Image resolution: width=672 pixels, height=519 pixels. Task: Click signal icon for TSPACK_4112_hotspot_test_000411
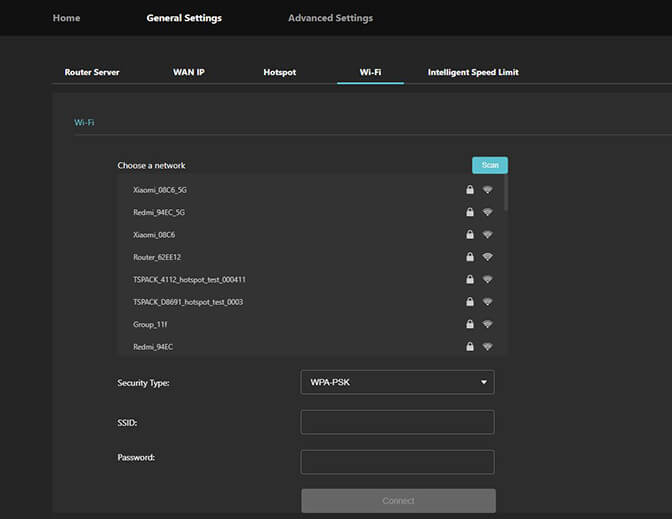click(487, 279)
